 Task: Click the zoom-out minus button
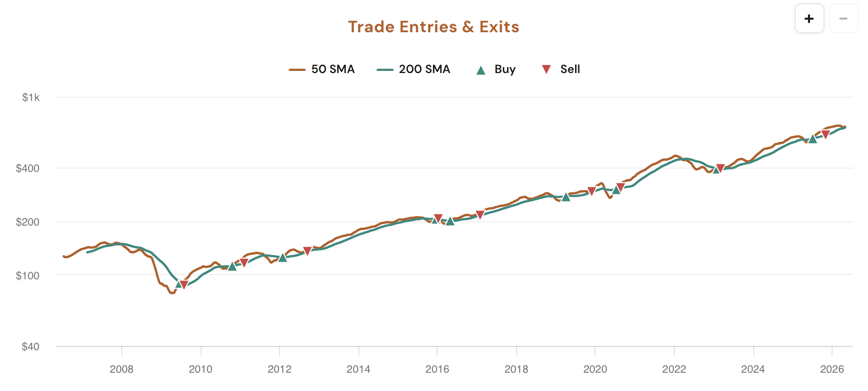843,18
